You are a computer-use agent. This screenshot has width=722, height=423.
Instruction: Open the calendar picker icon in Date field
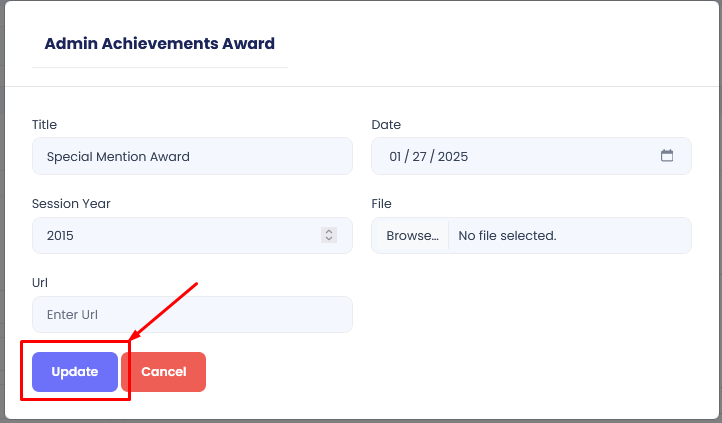tap(667, 156)
